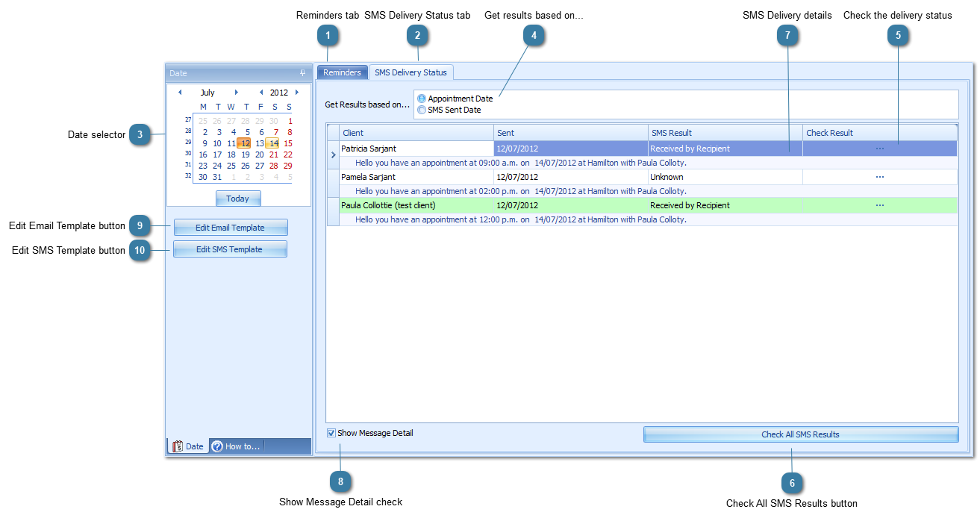Choose July 31 in the calendar

217,177
